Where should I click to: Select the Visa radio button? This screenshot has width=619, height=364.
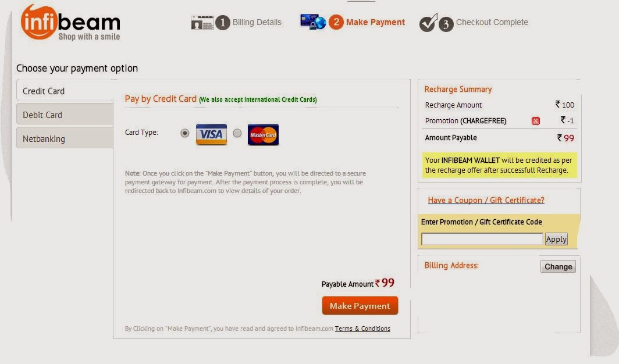point(185,133)
